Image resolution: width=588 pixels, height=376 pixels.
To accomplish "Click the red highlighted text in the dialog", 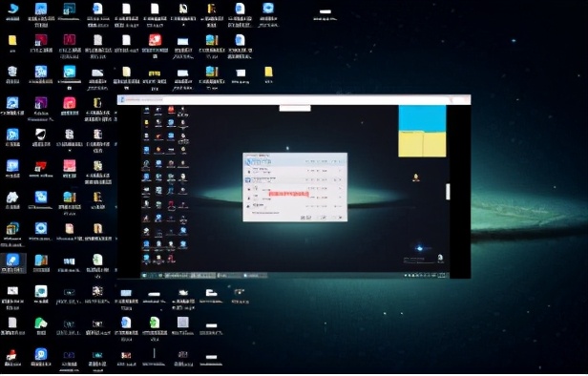I will [x=288, y=194].
